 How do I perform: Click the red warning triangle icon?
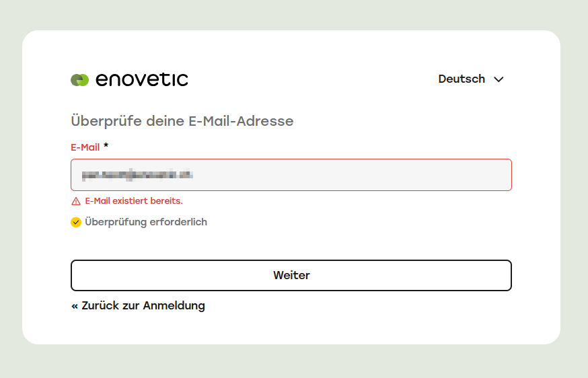coord(76,201)
